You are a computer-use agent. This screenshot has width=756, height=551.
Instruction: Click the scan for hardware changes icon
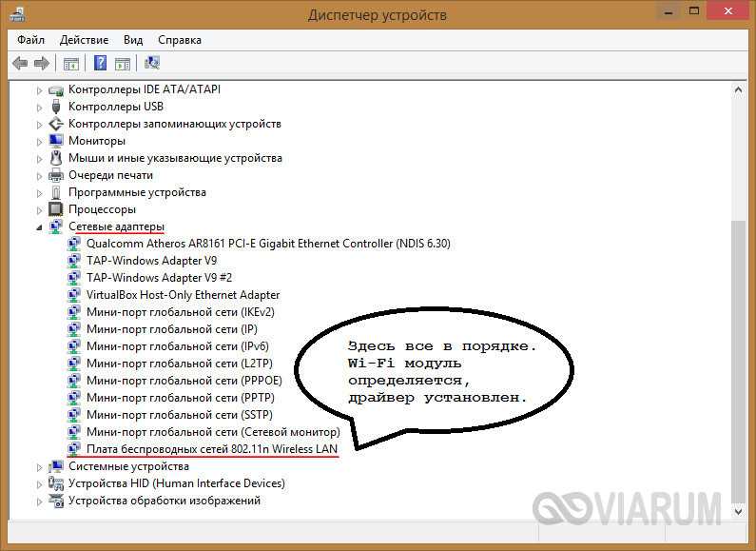(x=152, y=63)
